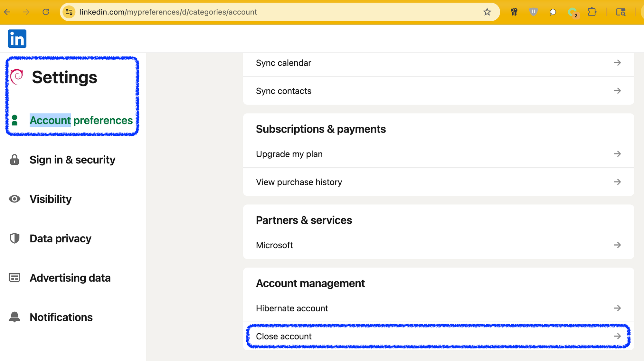Select Hibernate account
The image size is (644, 361).
pyautogui.click(x=439, y=308)
